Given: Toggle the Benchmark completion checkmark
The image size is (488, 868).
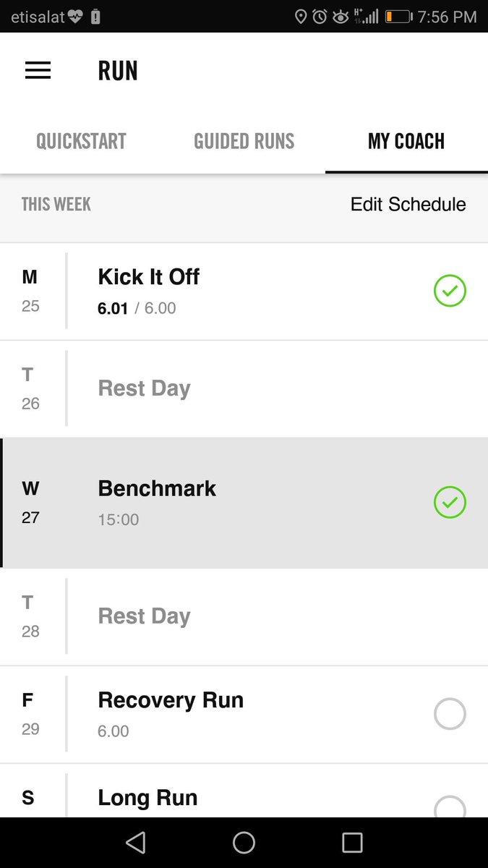Looking at the screenshot, I should point(450,503).
